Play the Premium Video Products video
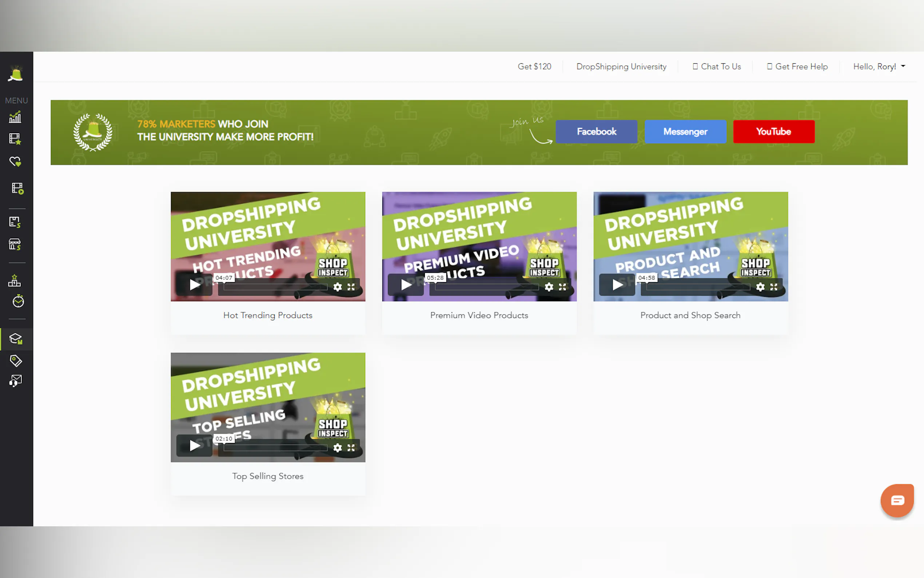 (x=406, y=285)
